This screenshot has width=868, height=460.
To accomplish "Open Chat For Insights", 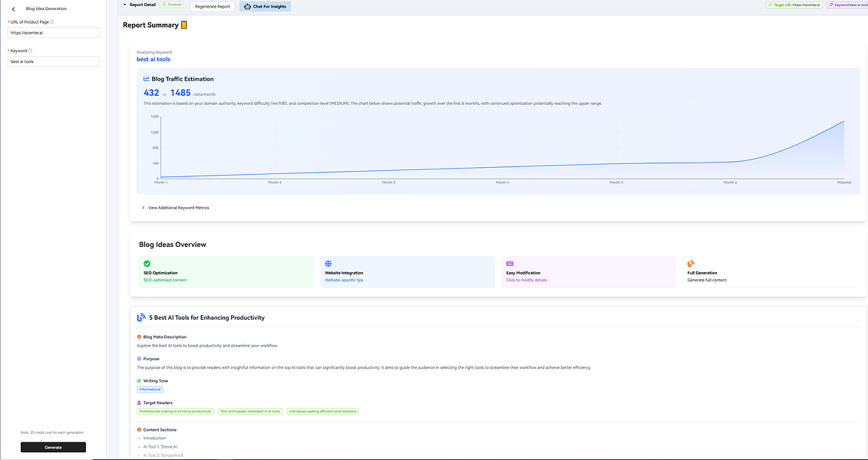I will 265,6.
